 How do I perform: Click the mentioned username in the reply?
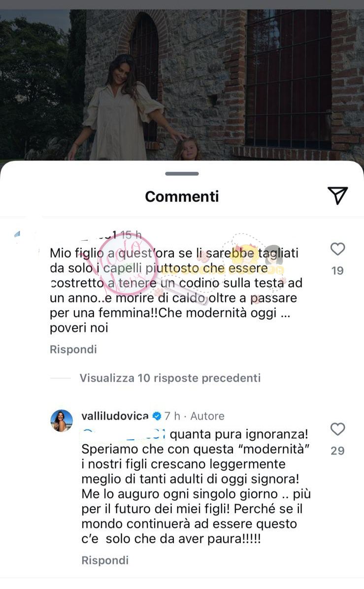[x=124, y=435]
